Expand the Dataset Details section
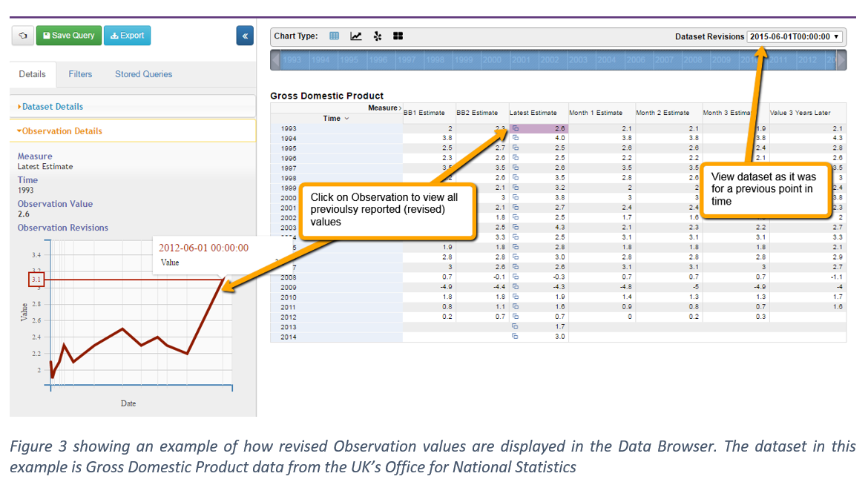 click(x=52, y=107)
